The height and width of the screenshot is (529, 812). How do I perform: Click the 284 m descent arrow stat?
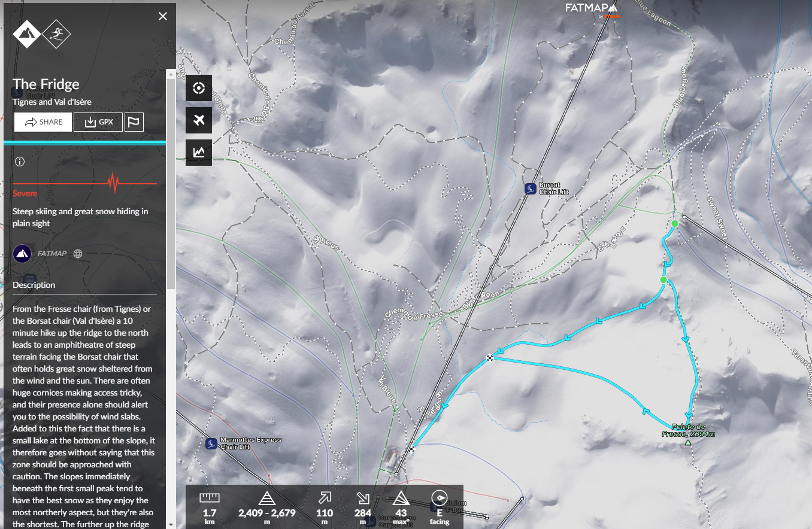363,507
